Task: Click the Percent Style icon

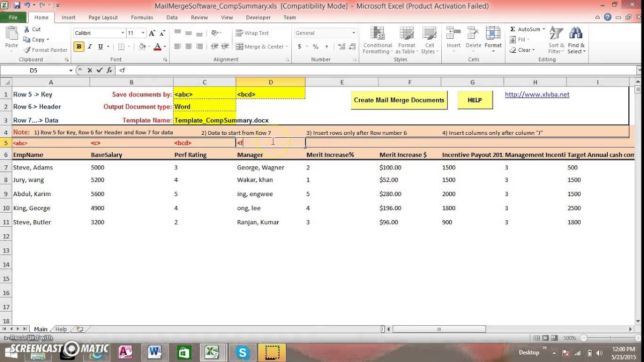Action: [315, 47]
